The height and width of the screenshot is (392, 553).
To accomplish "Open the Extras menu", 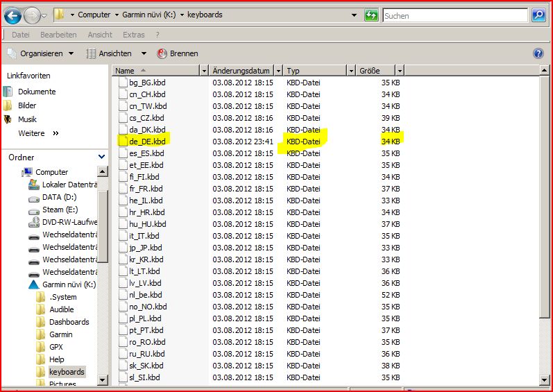I will [x=133, y=35].
